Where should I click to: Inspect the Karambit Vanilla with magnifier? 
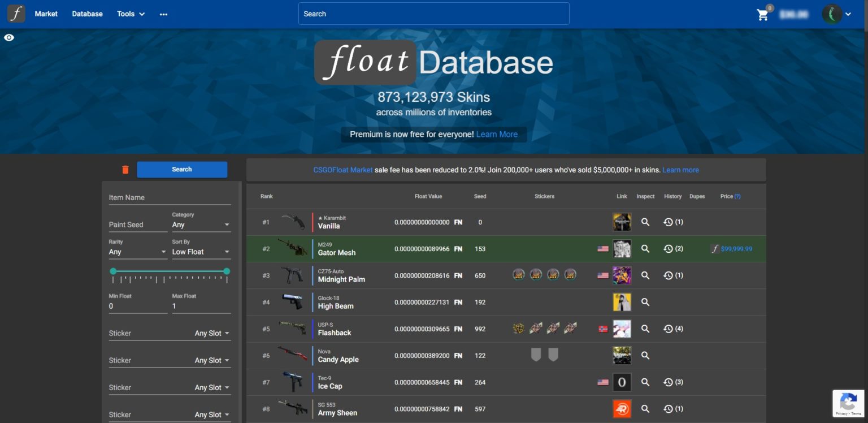pyautogui.click(x=645, y=222)
